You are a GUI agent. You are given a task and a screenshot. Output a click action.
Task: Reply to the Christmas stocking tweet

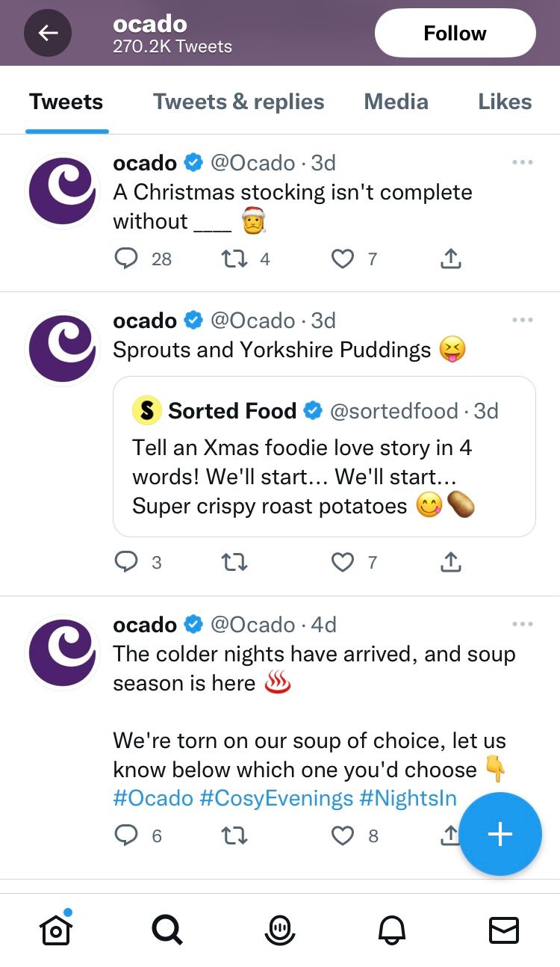point(126,259)
